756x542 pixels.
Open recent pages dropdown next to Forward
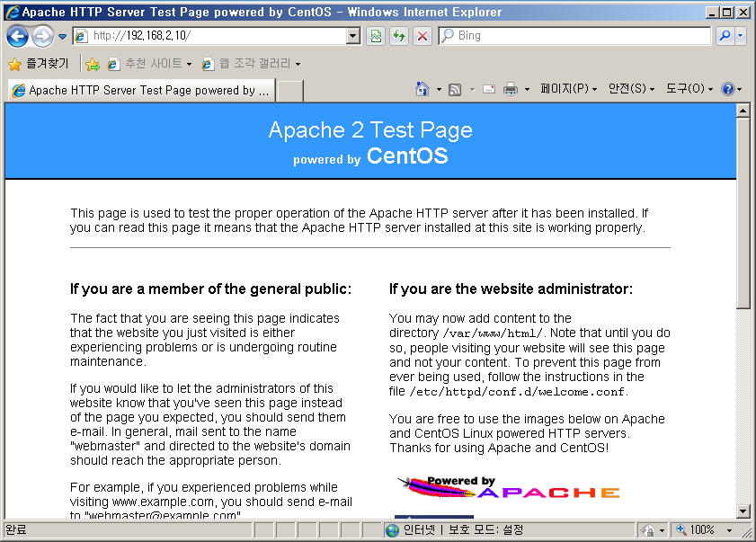pos(62,36)
